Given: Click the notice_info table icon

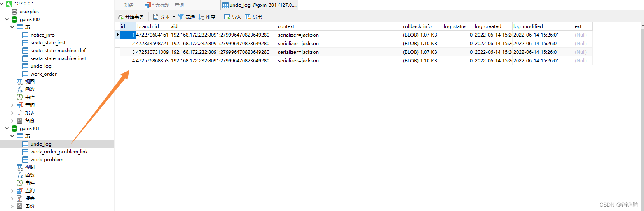Looking at the screenshot, I should [x=25, y=35].
